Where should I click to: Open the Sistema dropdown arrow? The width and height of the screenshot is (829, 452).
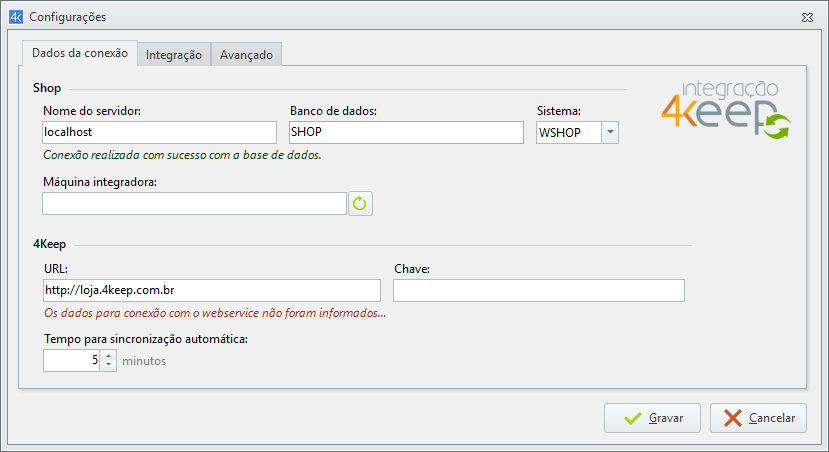point(609,133)
